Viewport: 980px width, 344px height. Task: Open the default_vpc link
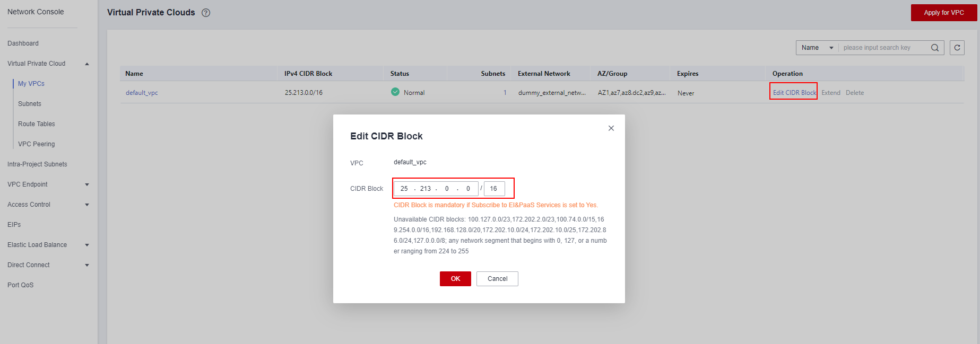pos(142,93)
